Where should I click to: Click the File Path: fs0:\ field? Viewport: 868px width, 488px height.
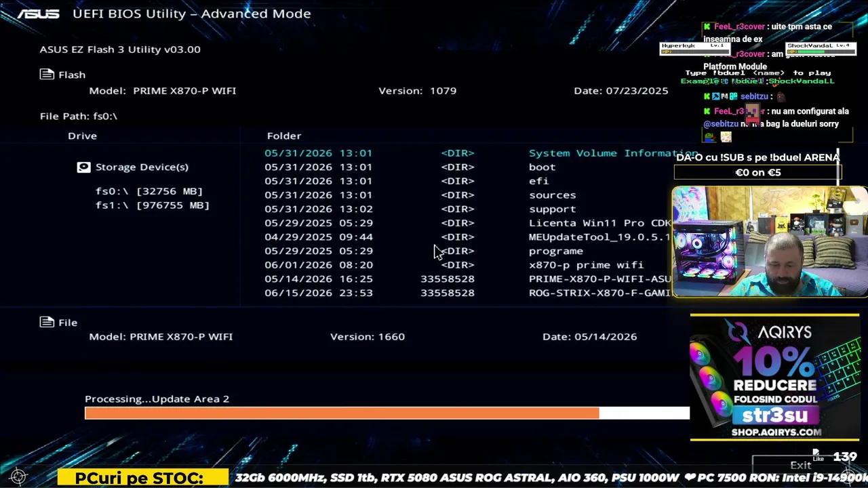79,116
